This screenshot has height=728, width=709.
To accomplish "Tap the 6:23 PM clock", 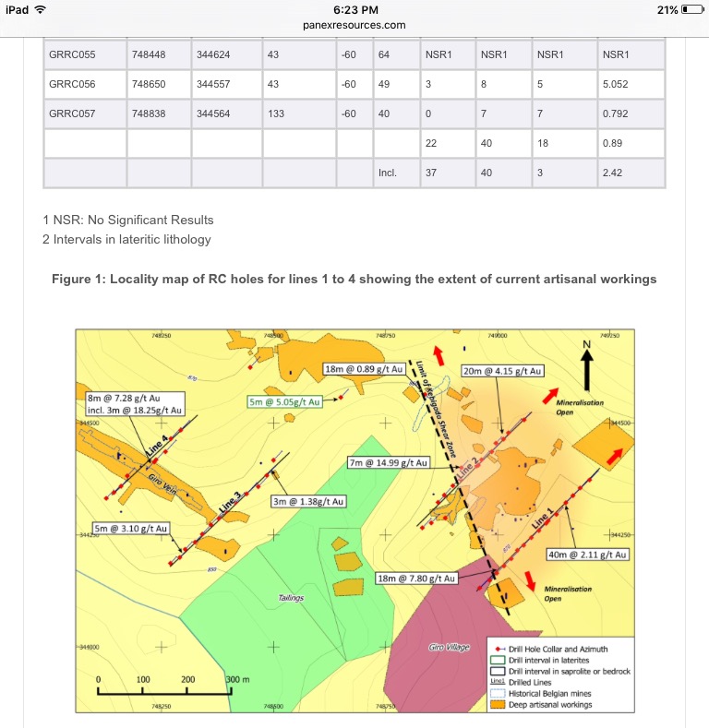I will (x=356, y=10).
